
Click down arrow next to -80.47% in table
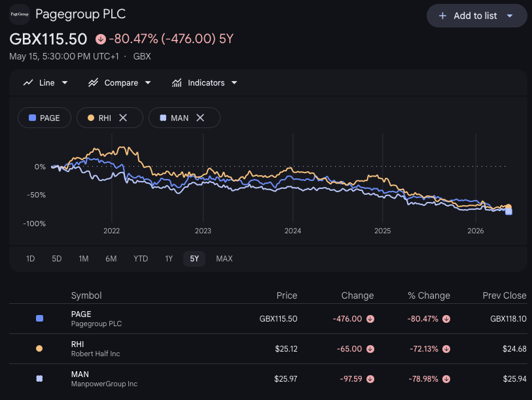tap(446, 319)
